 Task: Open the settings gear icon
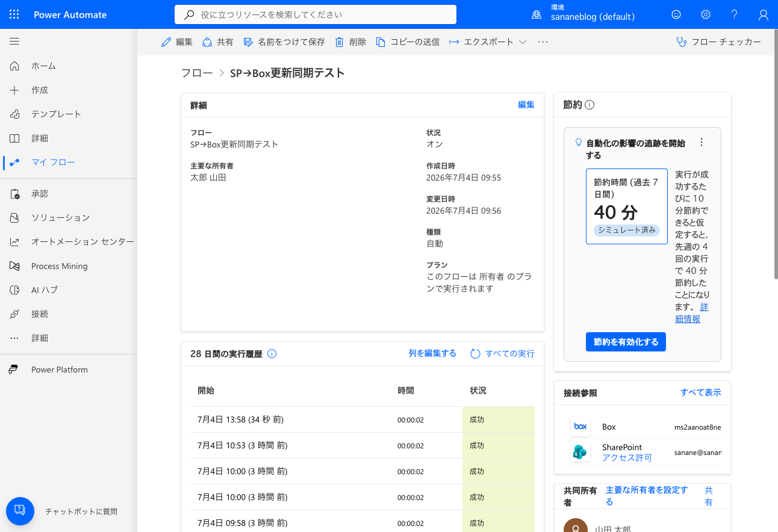[x=706, y=14]
